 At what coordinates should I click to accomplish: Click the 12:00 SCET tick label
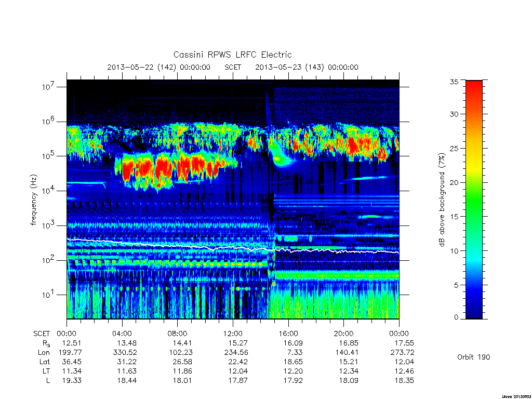233,334
